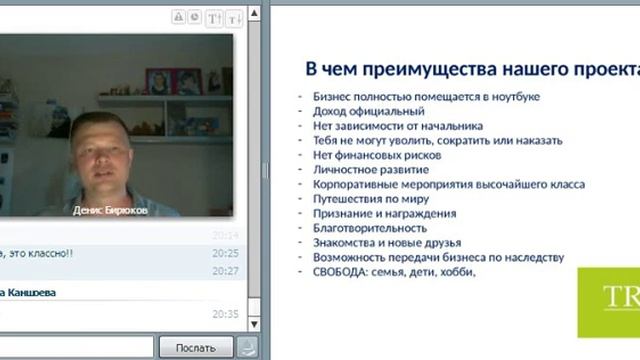Click the green TR logo on slide
640x360 pixels.
pos(609,302)
